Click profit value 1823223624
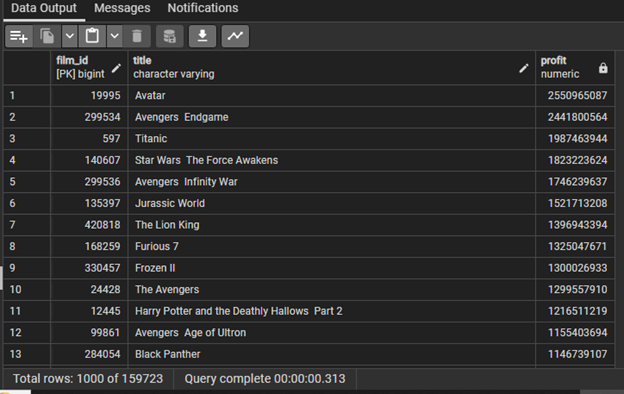The image size is (624, 394). click(x=575, y=160)
